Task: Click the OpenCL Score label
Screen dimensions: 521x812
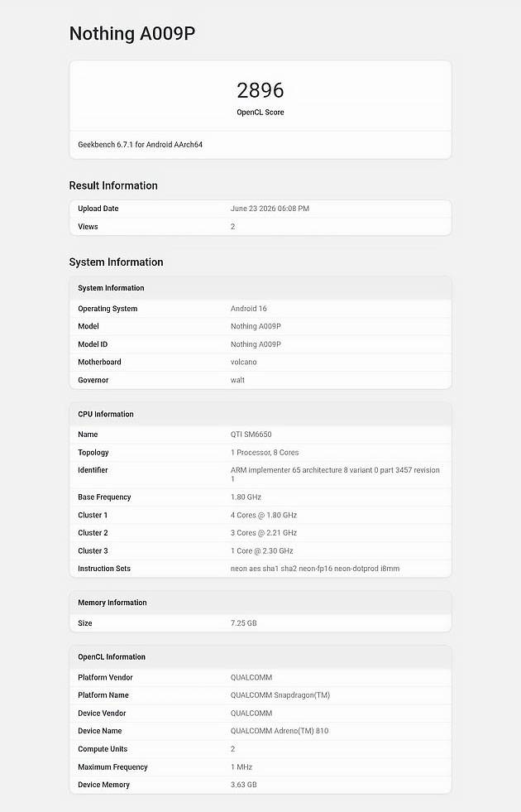Action: (260, 113)
